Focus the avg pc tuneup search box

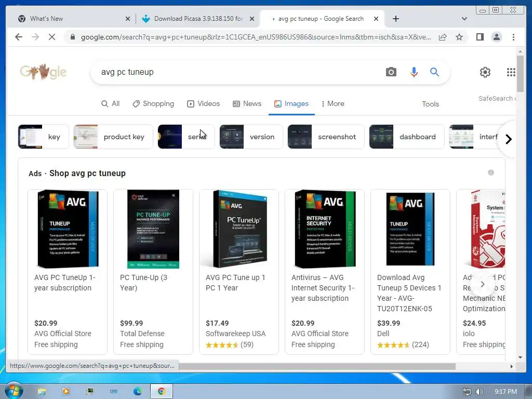[x=237, y=72]
